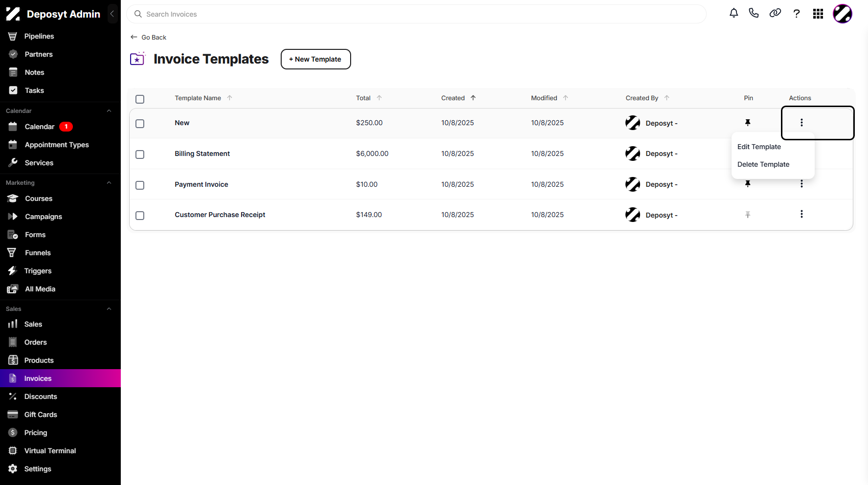
Task: Sort templates by Total column
Action: point(369,98)
